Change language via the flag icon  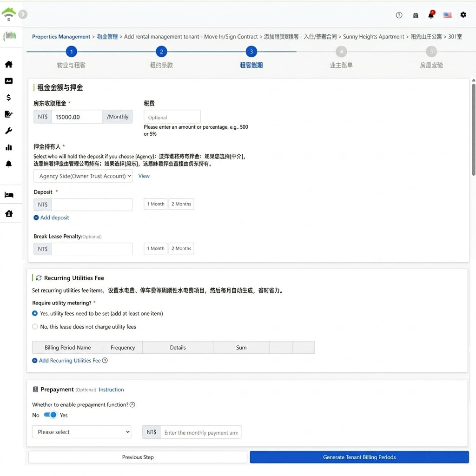(448, 15)
